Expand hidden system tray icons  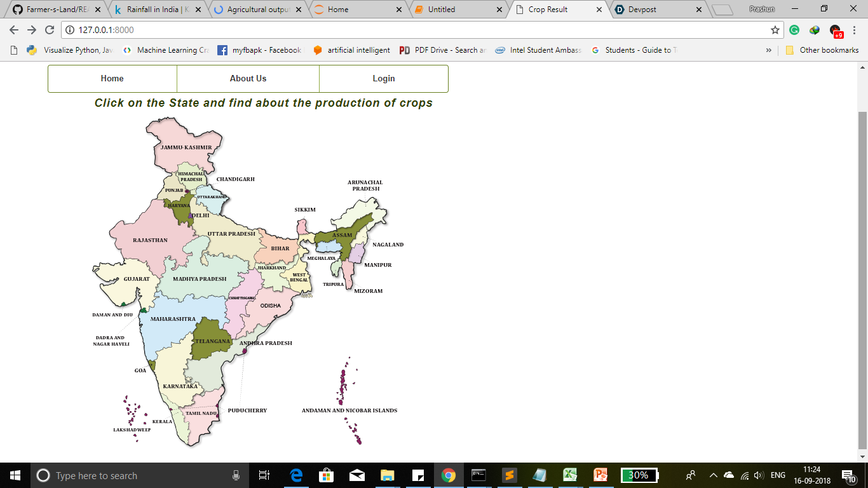click(712, 475)
